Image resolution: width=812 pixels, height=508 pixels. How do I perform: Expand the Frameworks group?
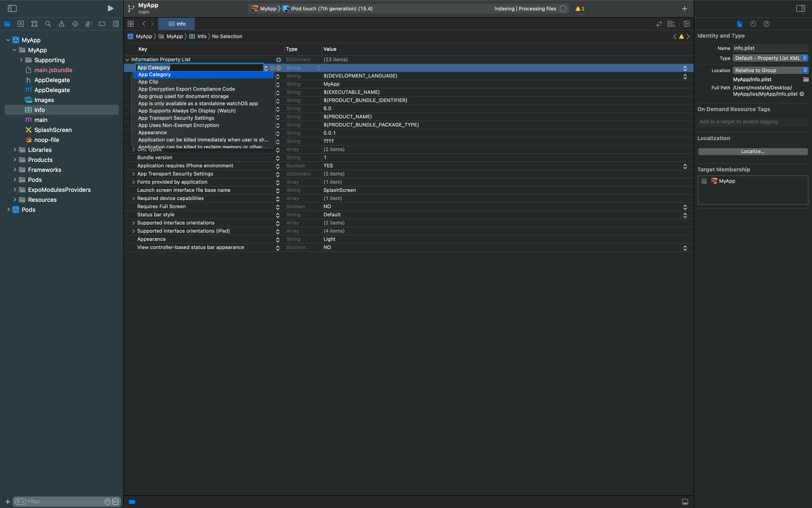[x=14, y=170]
